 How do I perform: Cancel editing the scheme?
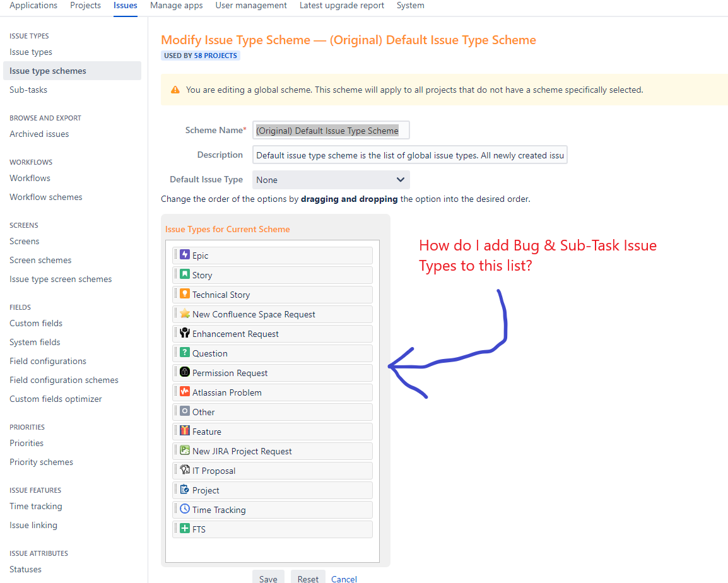pos(344,579)
